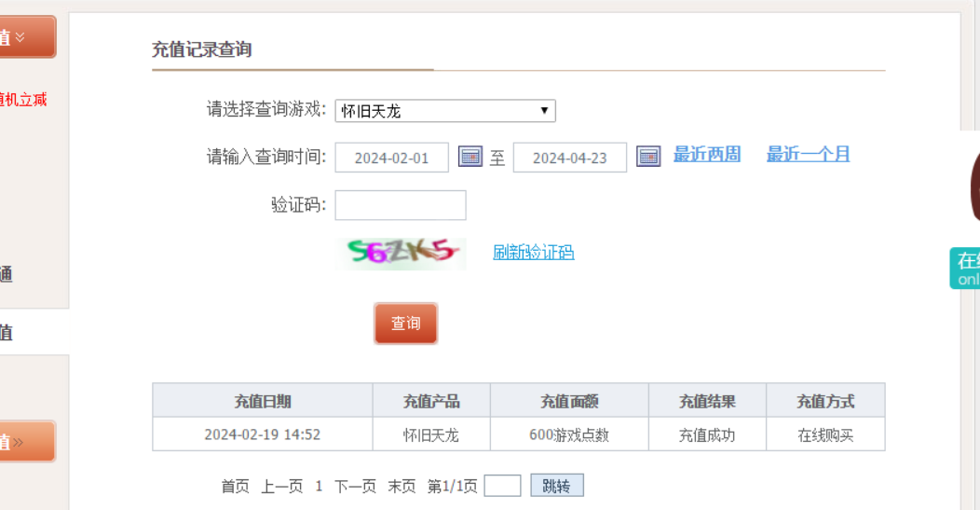The height and width of the screenshot is (510, 980).
Task: Click the red 机立减 promotion link
Action: (24, 99)
